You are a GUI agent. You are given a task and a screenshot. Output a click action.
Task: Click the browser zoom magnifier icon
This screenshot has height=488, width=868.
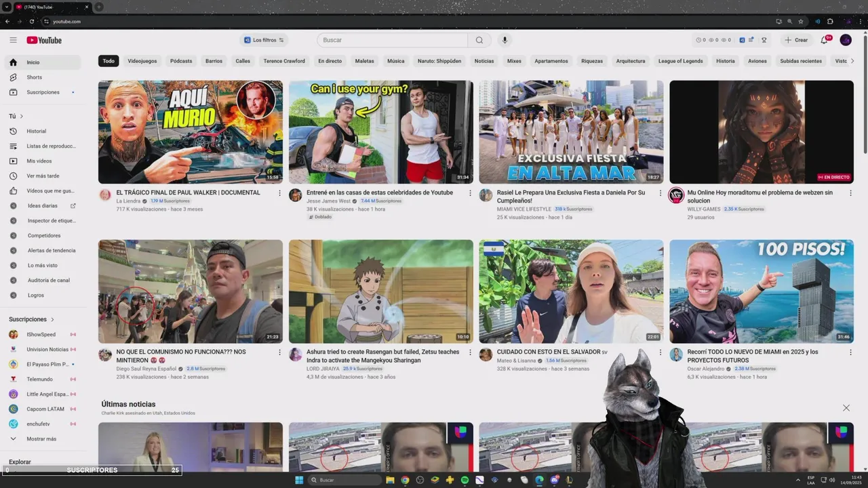click(x=789, y=21)
